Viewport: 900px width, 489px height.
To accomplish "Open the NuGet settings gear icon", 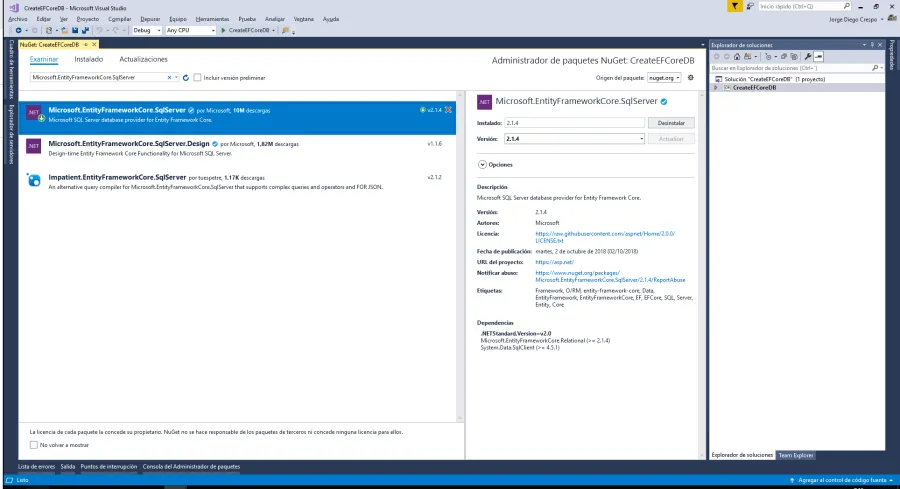I will 690,77.
